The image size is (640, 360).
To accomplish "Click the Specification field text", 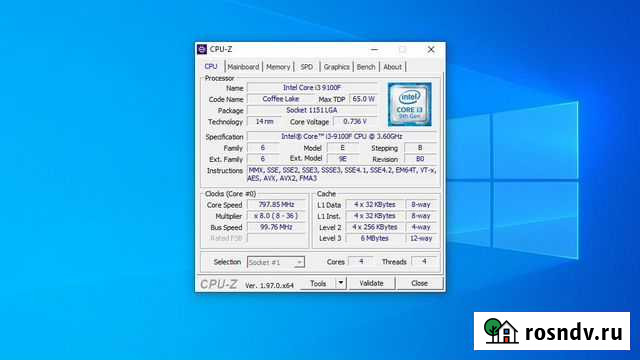I will coord(342,136).
